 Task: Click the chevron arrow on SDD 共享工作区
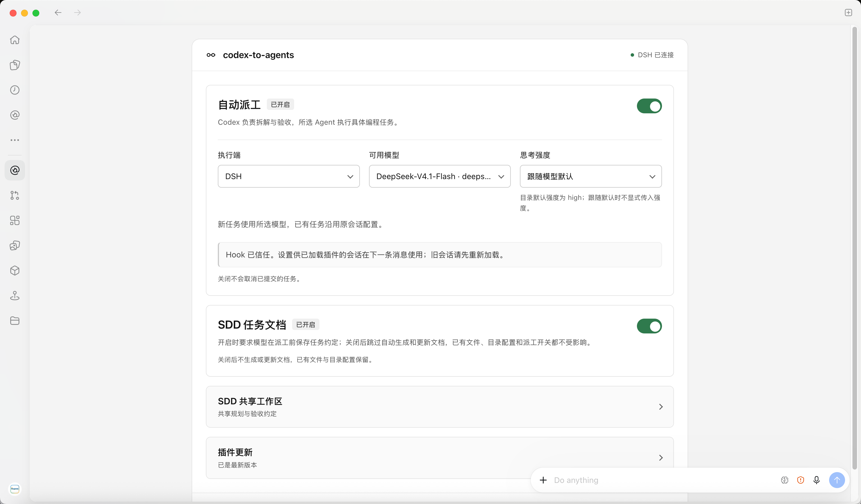[x=661, y=407]
